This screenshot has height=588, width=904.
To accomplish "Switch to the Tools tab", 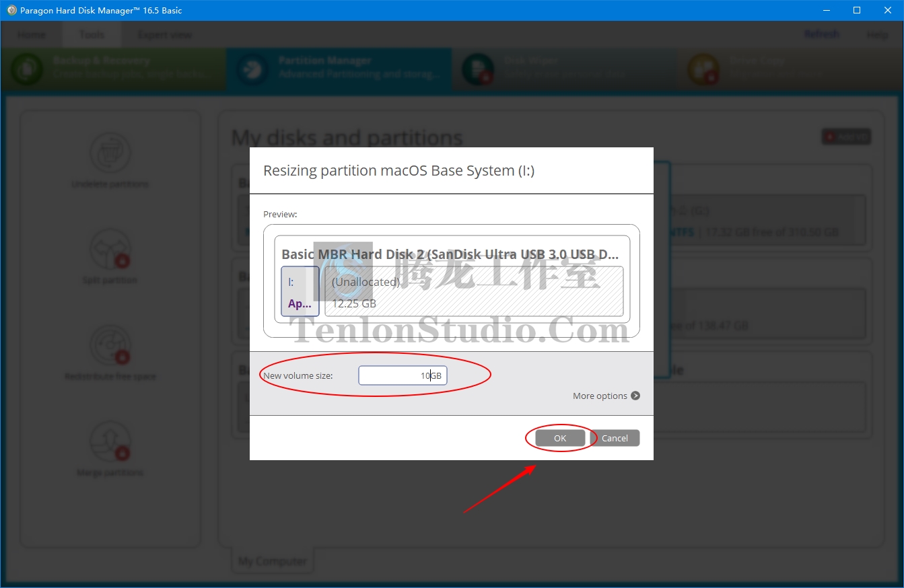I will (92, 34).
